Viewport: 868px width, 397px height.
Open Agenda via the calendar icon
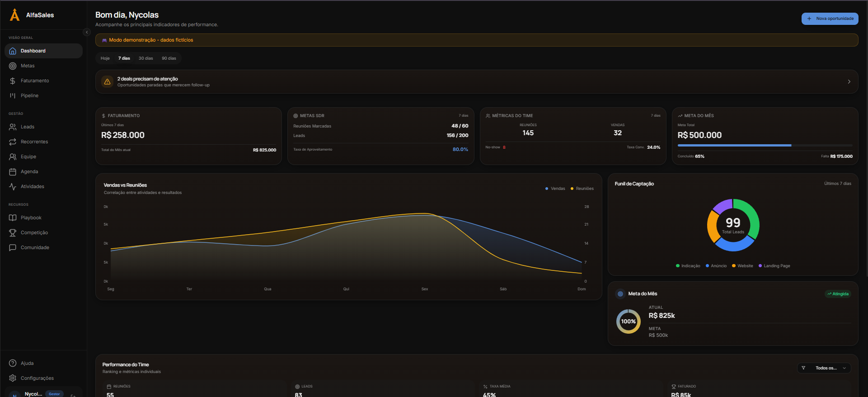click(x=13, y=172)
